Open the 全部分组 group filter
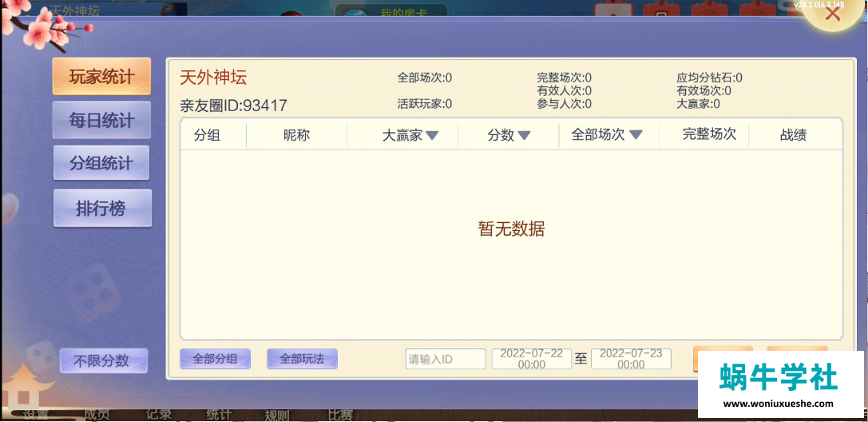The height and width of the screenshot is (422, 868). (215, 359)
